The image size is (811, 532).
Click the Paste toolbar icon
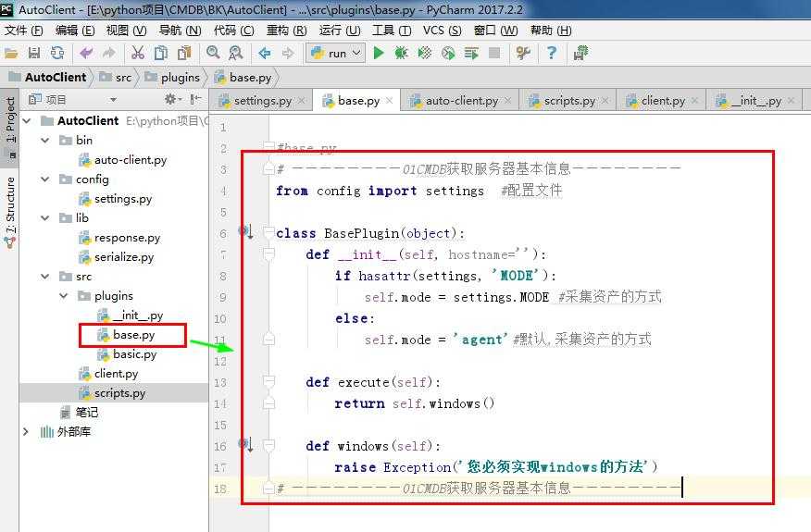[x=184, y=53]
